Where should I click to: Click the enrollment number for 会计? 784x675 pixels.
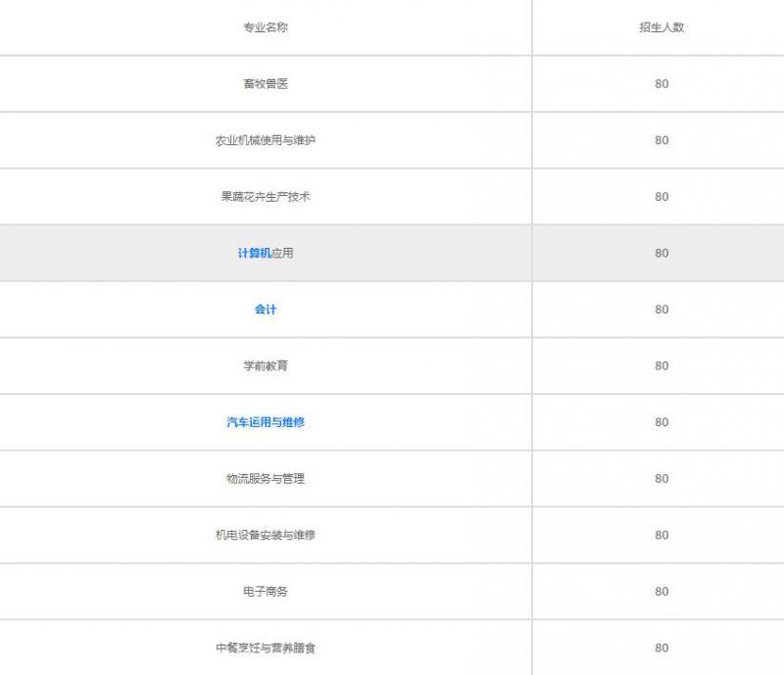(660, 309)
